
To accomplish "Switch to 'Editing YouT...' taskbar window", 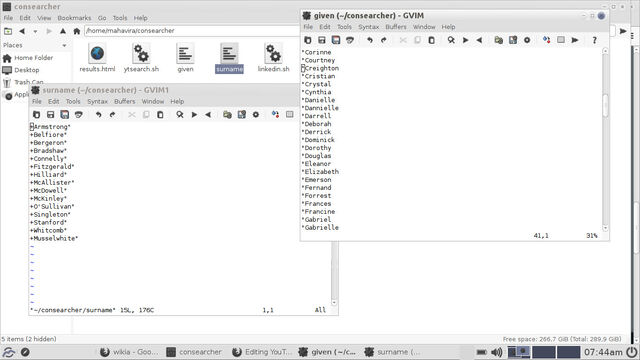I will click(262, 352).
